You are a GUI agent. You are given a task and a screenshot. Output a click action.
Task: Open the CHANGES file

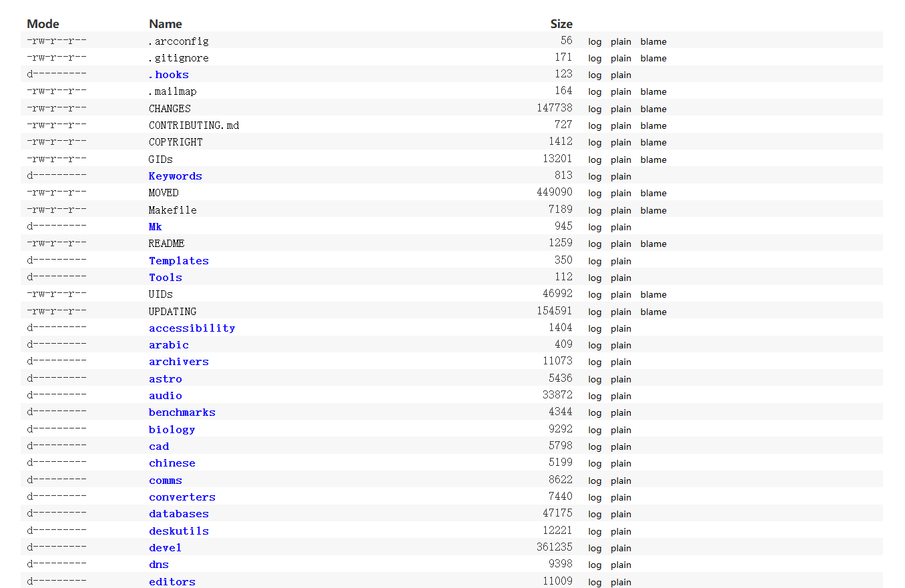click(170, 109)
